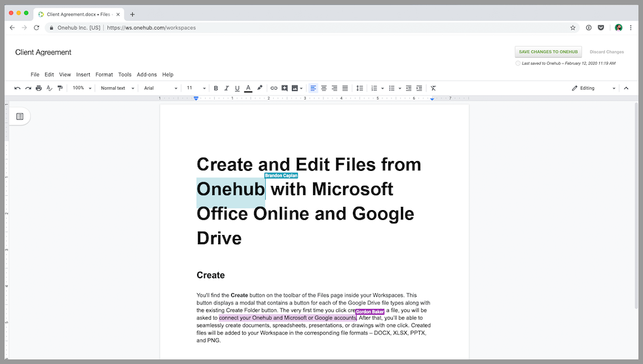Apply a numbered list
643x364 pixels.
point(374,88)
